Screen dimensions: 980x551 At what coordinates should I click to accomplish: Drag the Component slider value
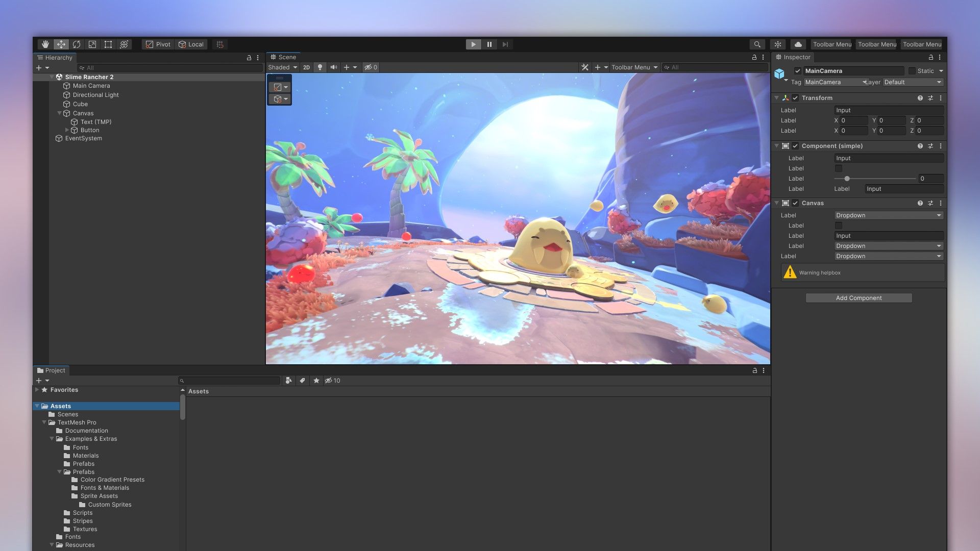tap(847, 178)
